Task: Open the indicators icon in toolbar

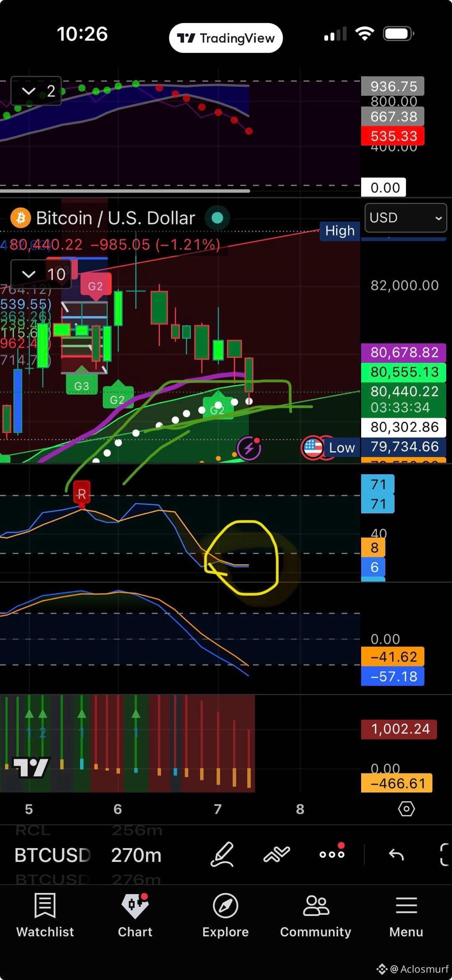Action: pos(277,854)
